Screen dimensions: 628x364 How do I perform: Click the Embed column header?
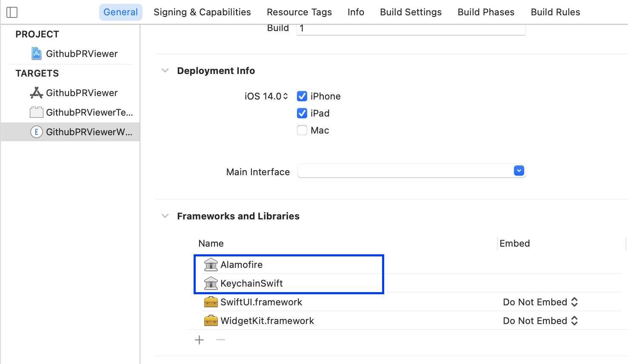(x=514, y=243)
